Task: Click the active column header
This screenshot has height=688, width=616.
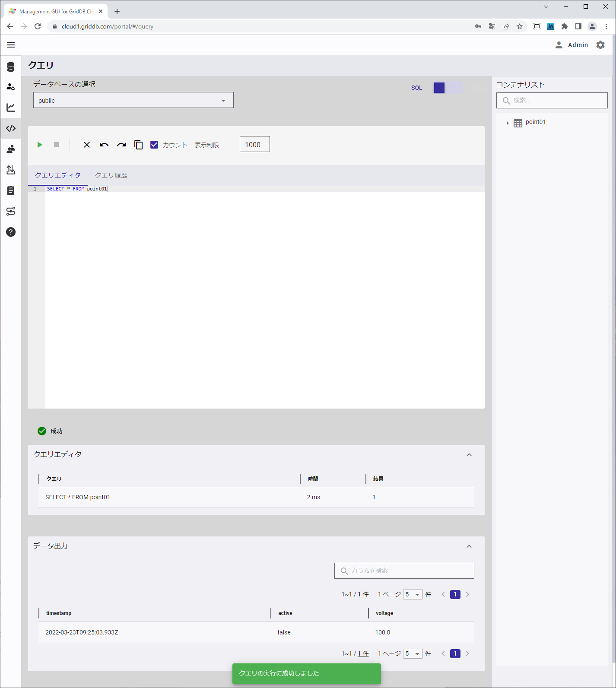Action: point(285,613)
